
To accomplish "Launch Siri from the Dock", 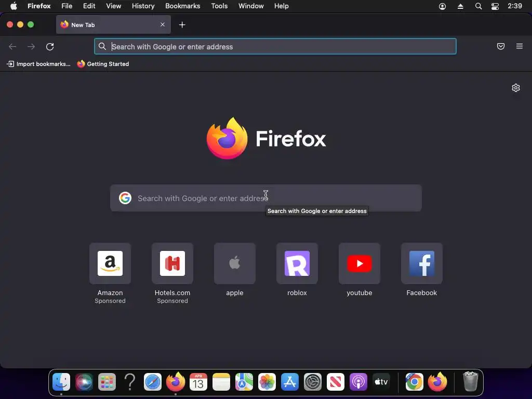I will [84, 382].
